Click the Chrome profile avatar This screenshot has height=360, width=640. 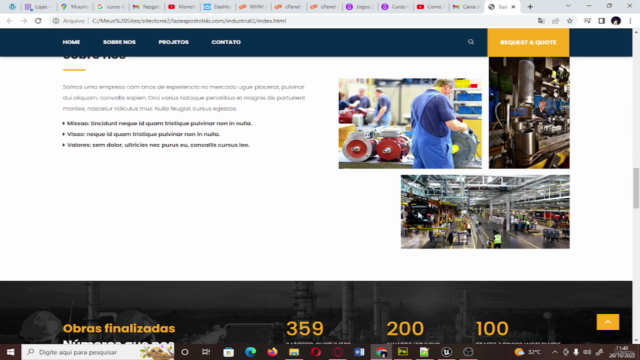click(616, 21)
